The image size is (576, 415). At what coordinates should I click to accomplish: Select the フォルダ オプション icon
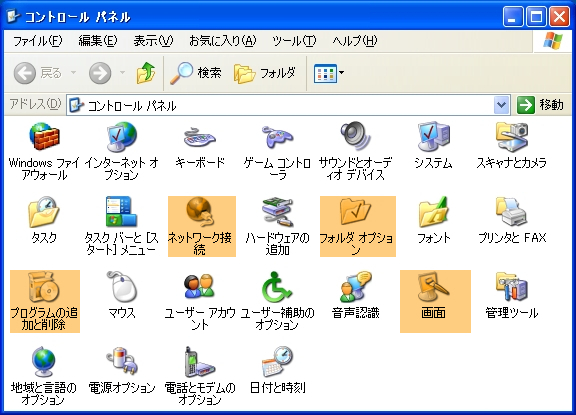(358, 226)
